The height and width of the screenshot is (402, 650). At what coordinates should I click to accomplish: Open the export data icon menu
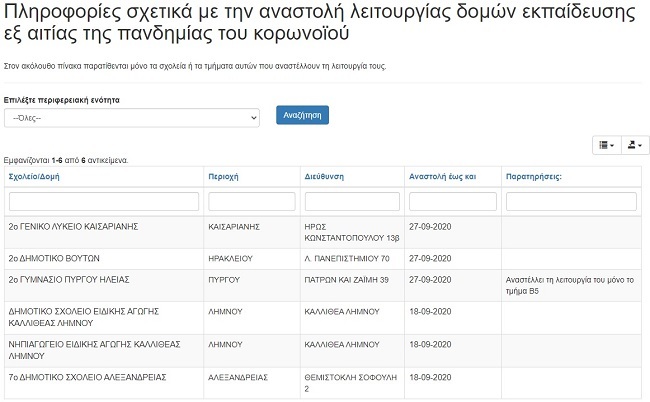[636, 145]
